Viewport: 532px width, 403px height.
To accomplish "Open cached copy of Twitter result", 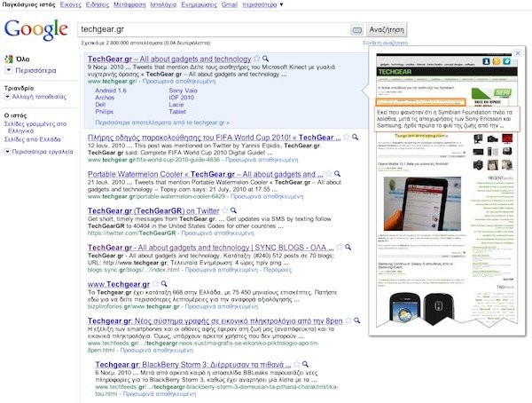I will coord(217,233).
